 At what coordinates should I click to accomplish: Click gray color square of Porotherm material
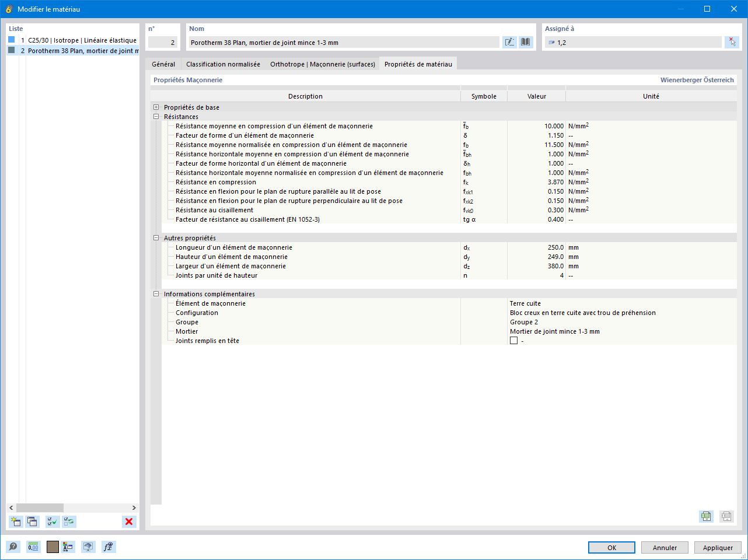click(11, 50)
